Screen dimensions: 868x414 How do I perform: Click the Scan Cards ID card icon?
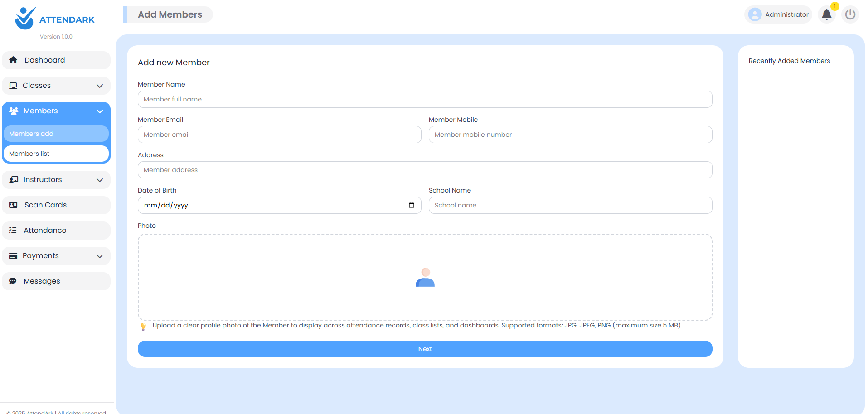pos(13,205)
